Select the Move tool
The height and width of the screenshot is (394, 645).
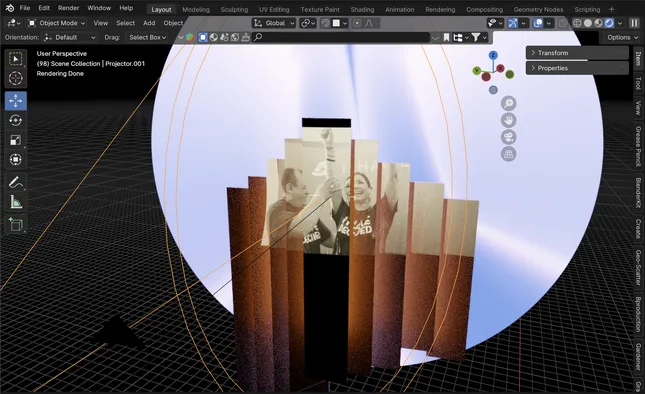[16, 101]
